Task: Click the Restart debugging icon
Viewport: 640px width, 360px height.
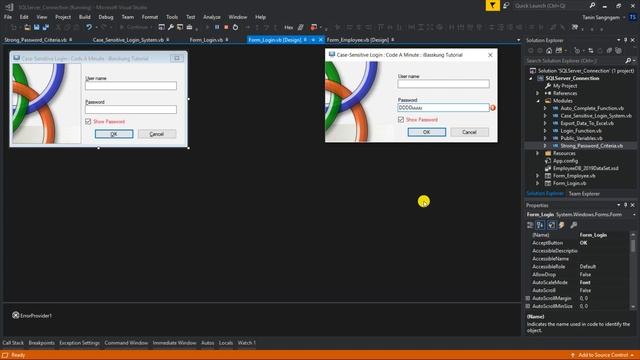Action: tap(236, 27)
